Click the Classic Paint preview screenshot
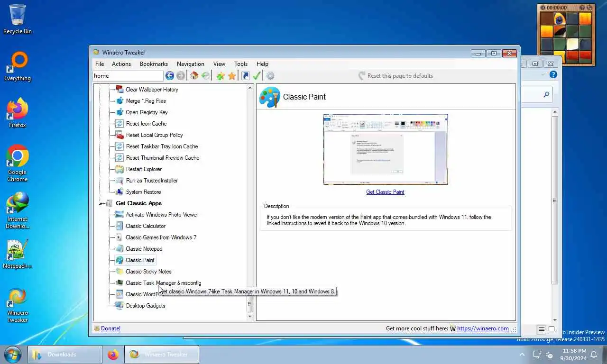 tap(386, 149)
